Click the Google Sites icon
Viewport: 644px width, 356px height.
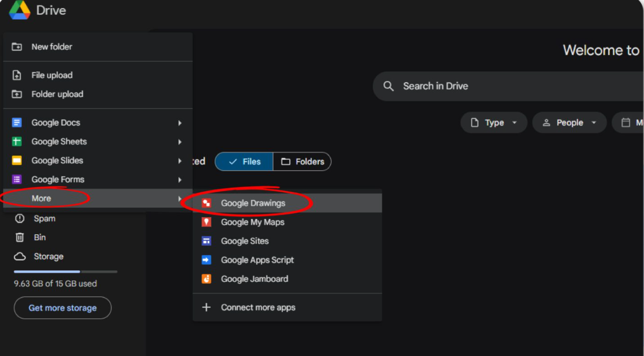click(x=206, y=241)
